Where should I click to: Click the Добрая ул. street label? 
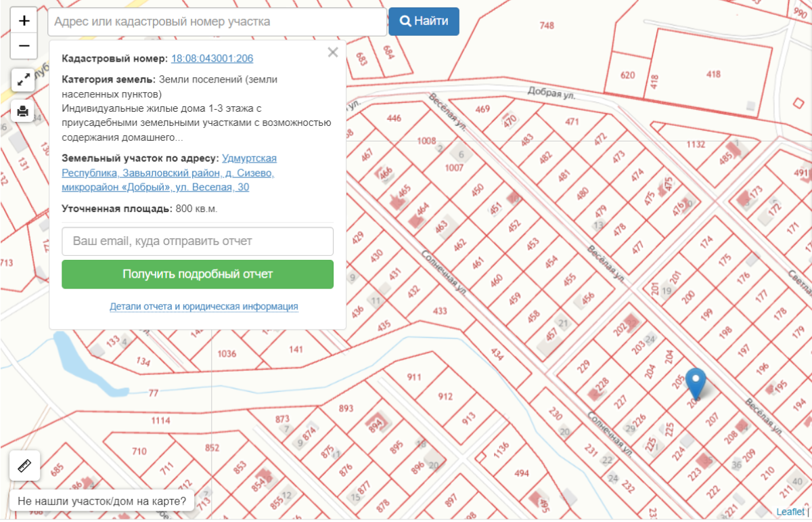(551, 94)
